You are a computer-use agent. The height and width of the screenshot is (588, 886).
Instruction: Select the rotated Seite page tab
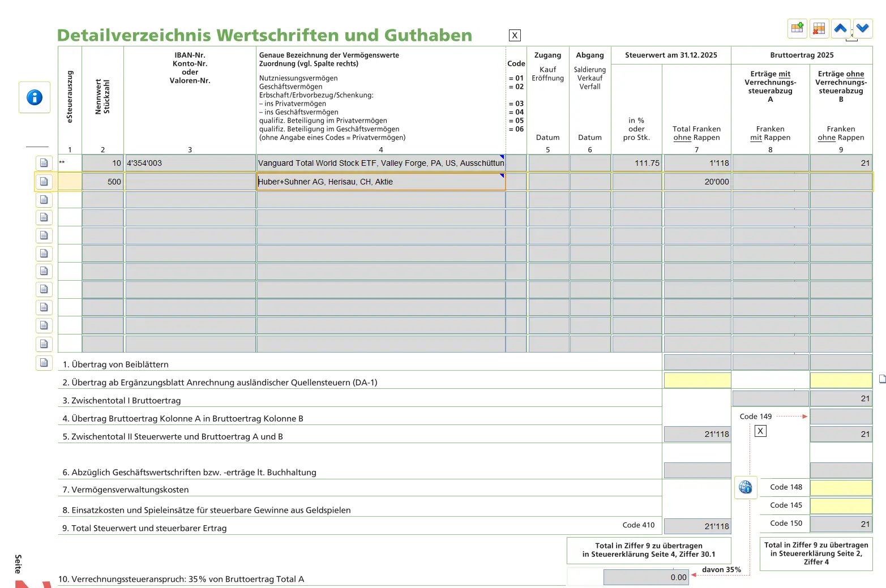17,563
